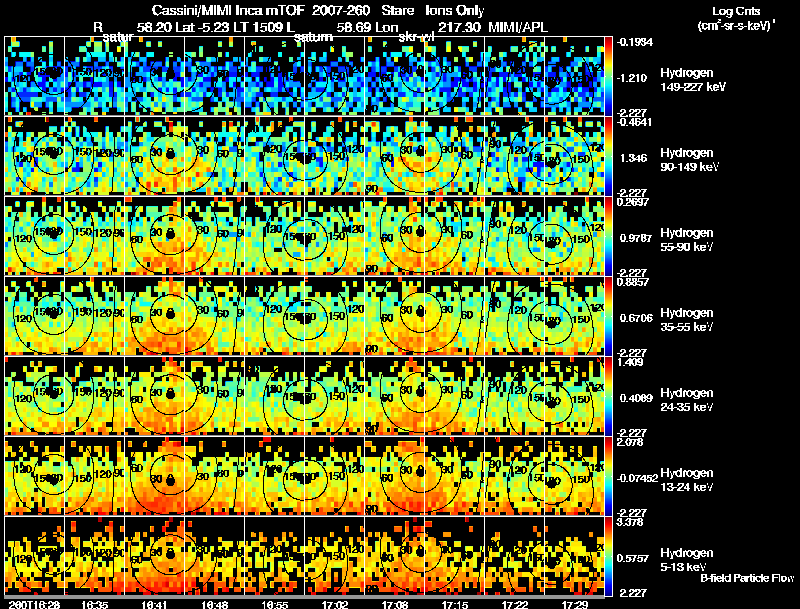Click the 17:15 time label
Viewport: 800px width, 609px height.
tap(455, 604)
